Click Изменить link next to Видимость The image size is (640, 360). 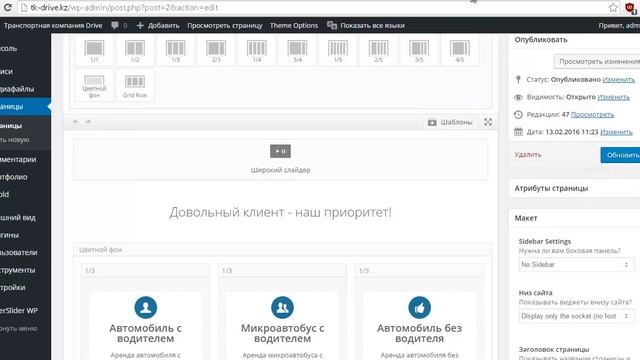[613, 97]
